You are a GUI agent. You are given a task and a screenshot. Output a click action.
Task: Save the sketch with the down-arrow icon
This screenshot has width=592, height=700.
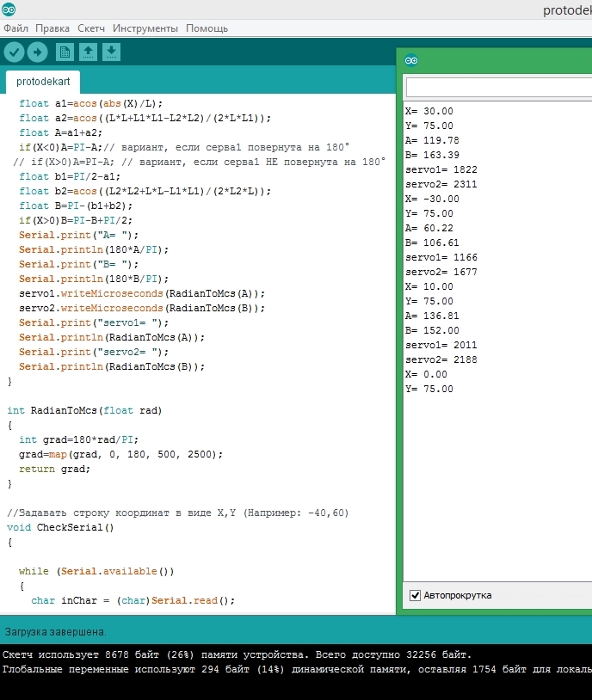(x=111, y=52)
